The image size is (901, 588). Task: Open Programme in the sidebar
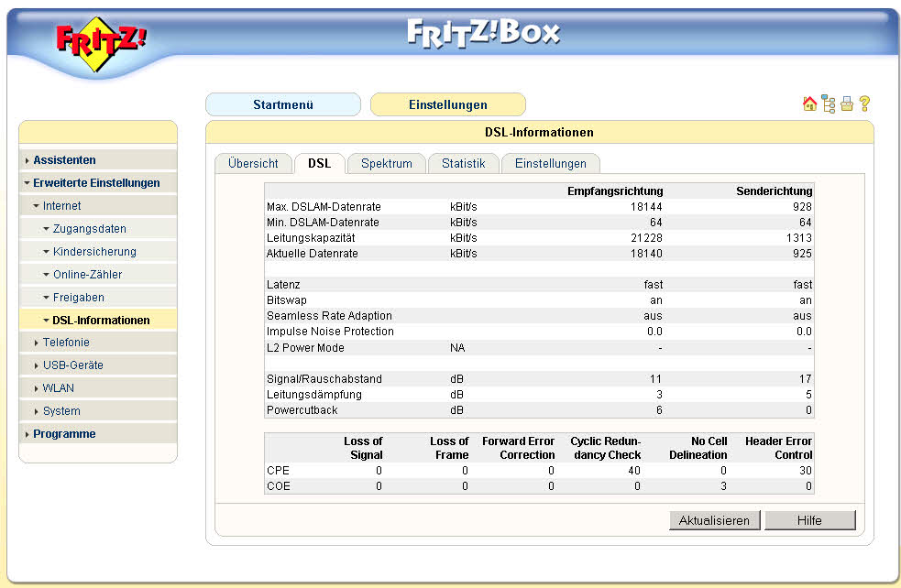pos(64,434)
